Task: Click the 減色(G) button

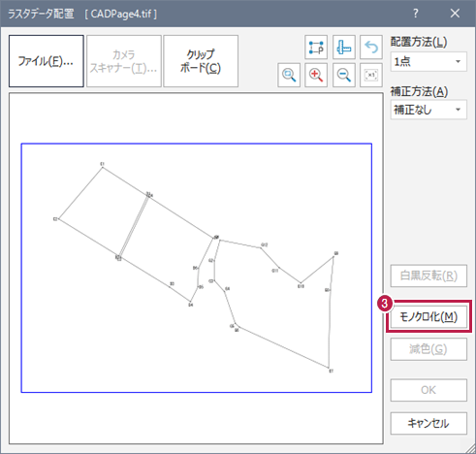Action: coord(428,349)
